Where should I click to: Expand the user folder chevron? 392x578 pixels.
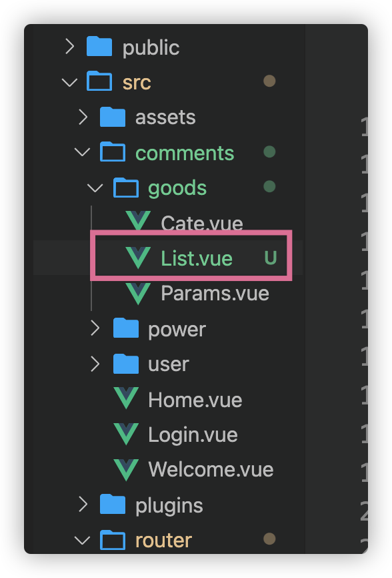click(x=95, y=364)
